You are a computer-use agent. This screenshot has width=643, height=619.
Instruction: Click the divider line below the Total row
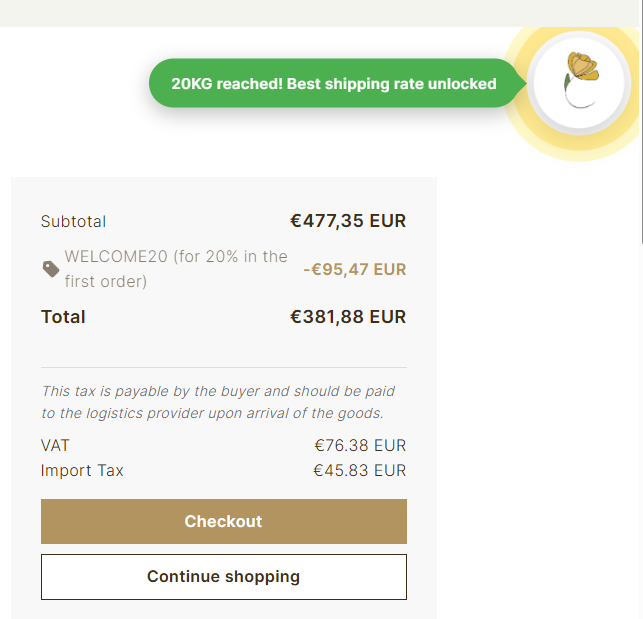[x=223, y=368]
